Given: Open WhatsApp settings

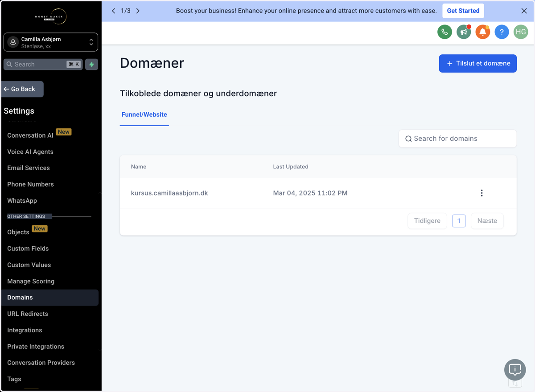Looking at the screenshot, I should click(x=22, y=201).
